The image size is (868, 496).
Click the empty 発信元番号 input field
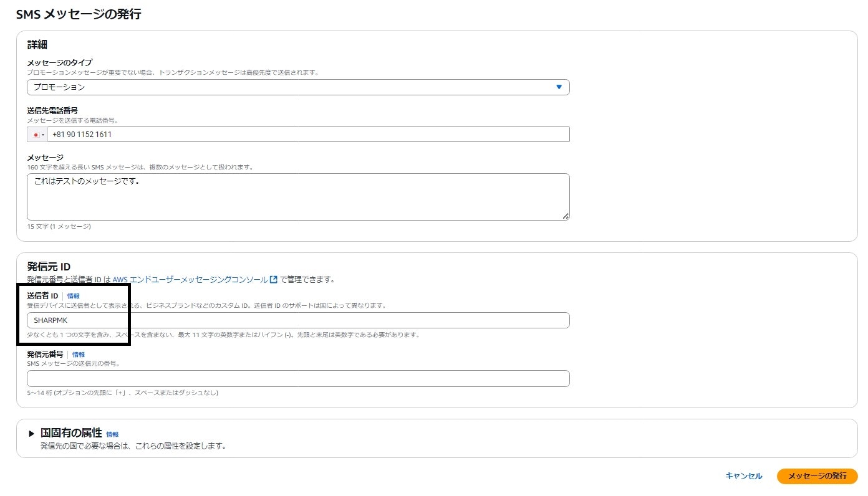[x=298, y=379]
